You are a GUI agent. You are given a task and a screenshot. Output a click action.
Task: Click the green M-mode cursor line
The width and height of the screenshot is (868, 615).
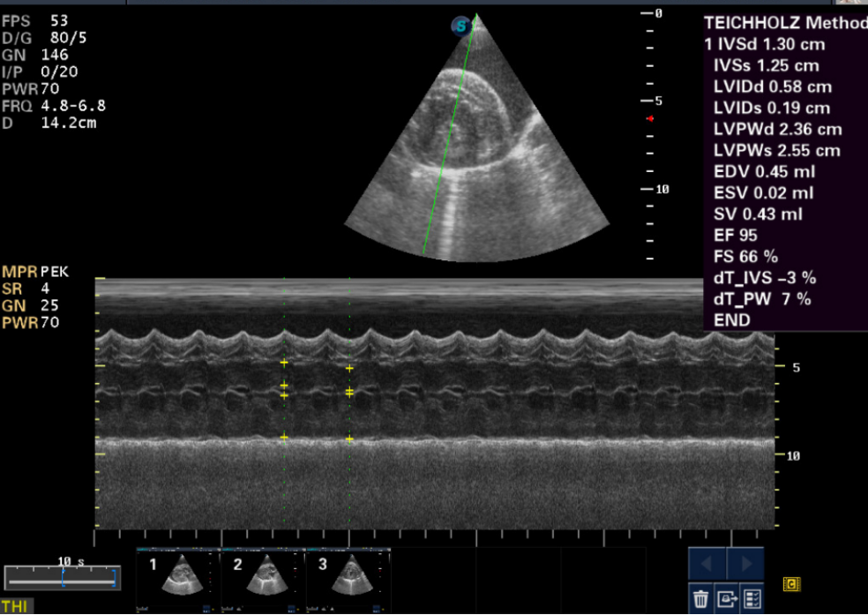click(450, 133)
